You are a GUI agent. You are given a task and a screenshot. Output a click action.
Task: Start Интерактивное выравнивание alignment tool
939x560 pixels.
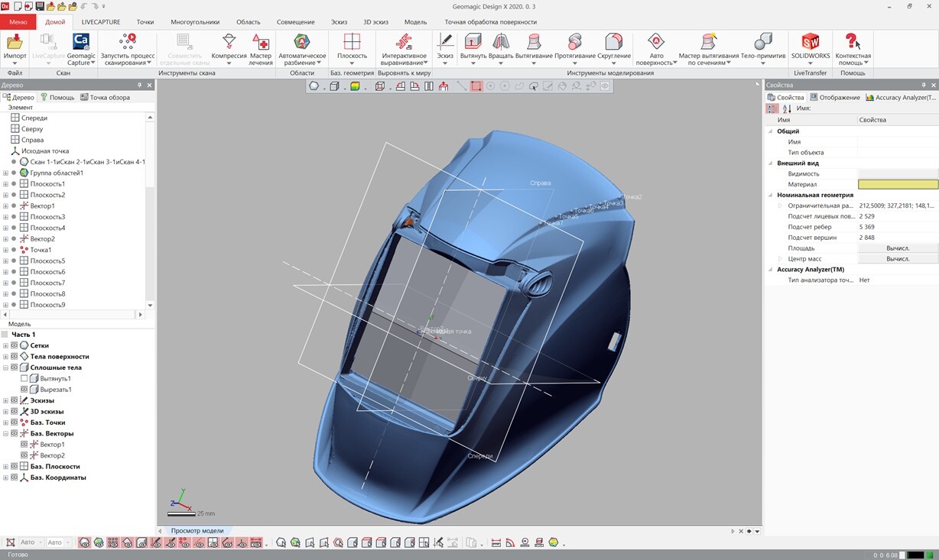(404, 50)
